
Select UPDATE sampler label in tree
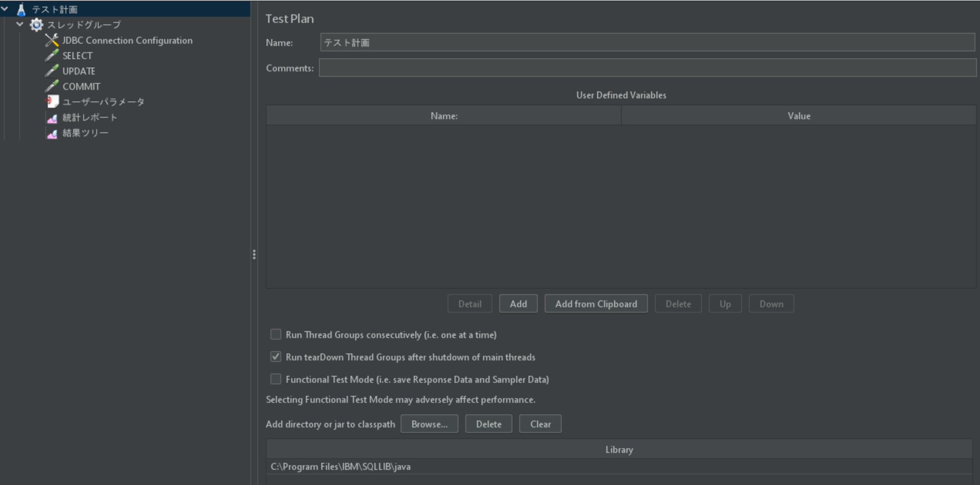[79, 71]
